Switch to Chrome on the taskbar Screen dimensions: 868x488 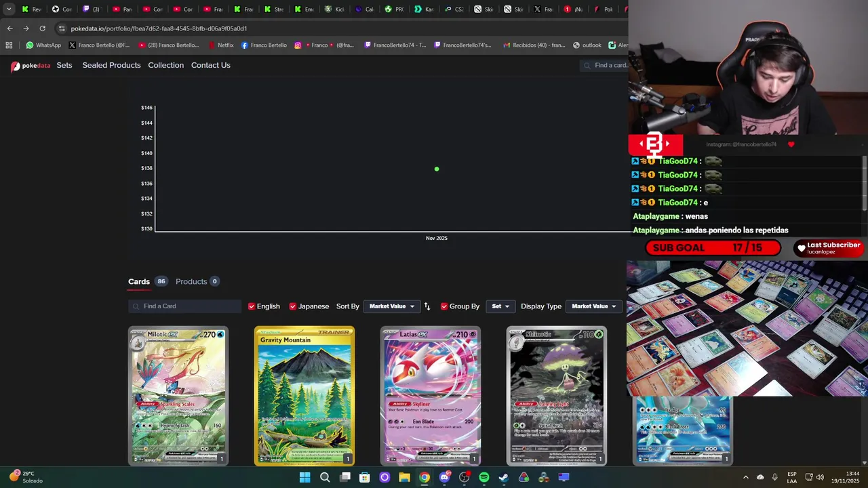coord(425,477)
